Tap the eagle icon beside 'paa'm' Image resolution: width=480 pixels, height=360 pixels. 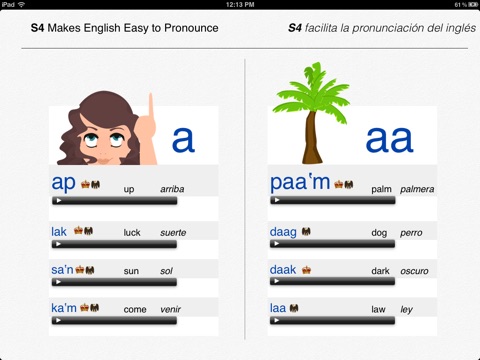[x=349, y=184]
